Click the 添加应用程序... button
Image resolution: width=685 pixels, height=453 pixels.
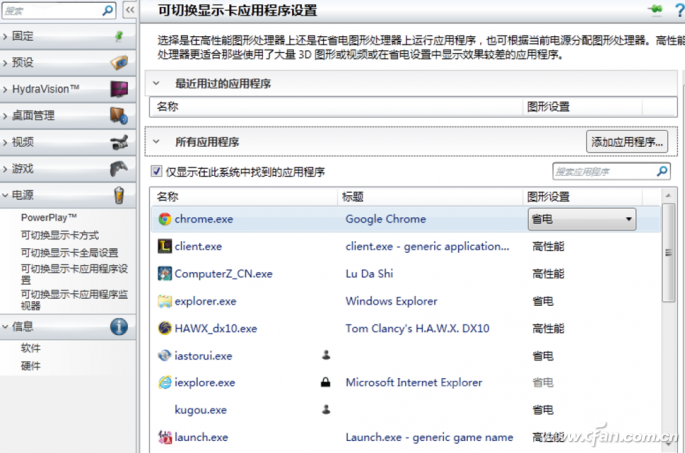point(626,142)
